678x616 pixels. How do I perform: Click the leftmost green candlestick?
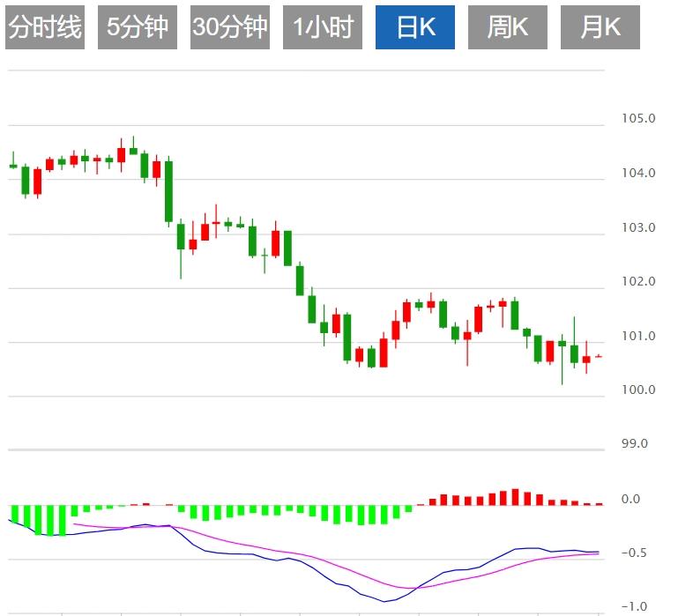[x=13, y=164]
